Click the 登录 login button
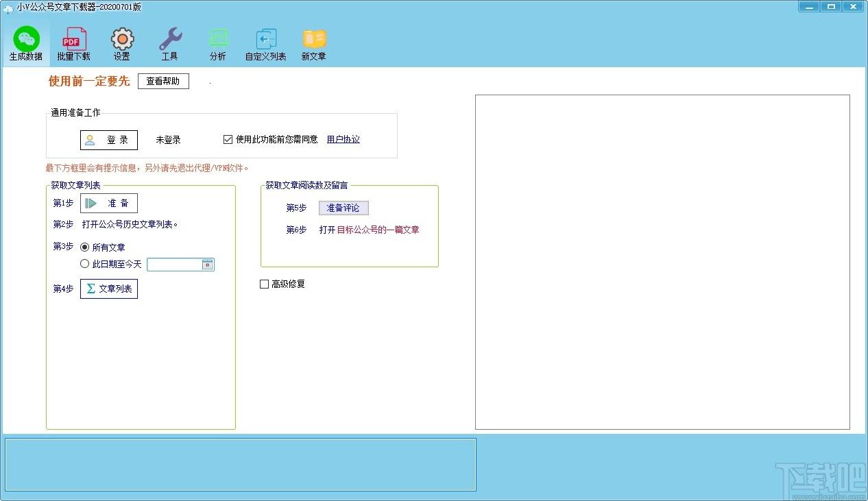The height and width of the screenshot is (501, 868). tap(109, 140)
